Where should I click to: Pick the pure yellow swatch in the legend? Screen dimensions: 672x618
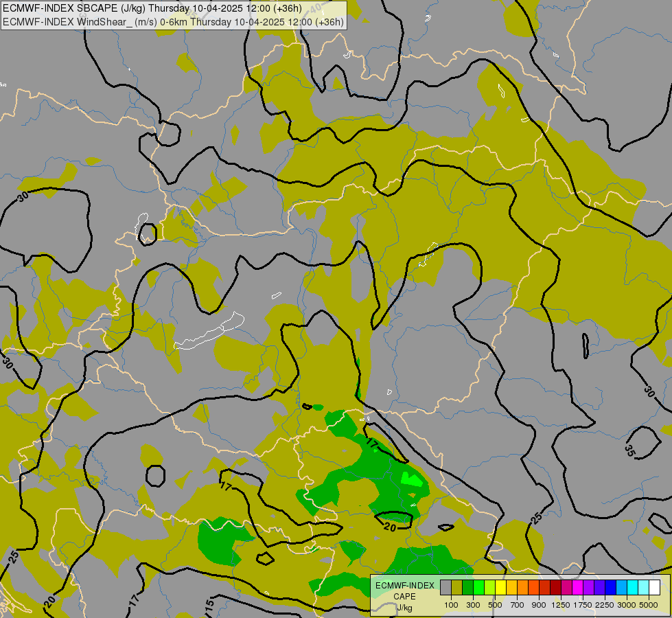501,588
